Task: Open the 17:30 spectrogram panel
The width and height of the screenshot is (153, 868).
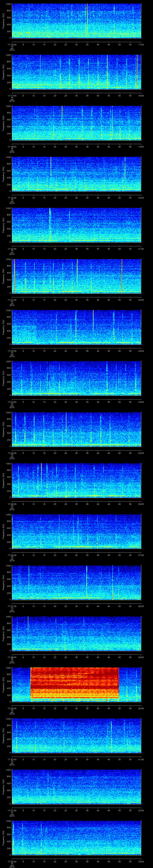Action: pos(76,736)
